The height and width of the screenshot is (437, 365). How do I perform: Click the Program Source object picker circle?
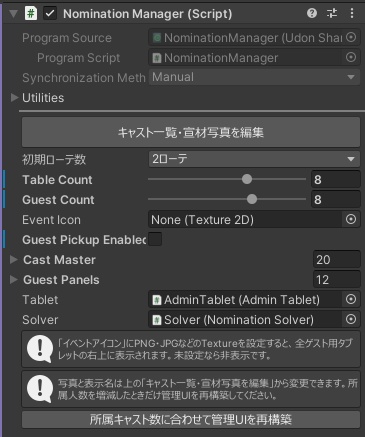point(351,37)
